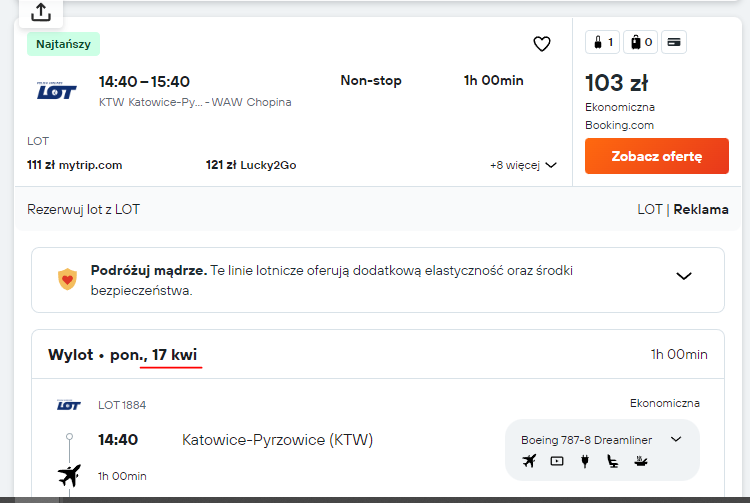The width and height of the screenshot is (750, 503).
Task: Expand the Podróżuj mądrze info panel
Action: (x=684, y=276)
